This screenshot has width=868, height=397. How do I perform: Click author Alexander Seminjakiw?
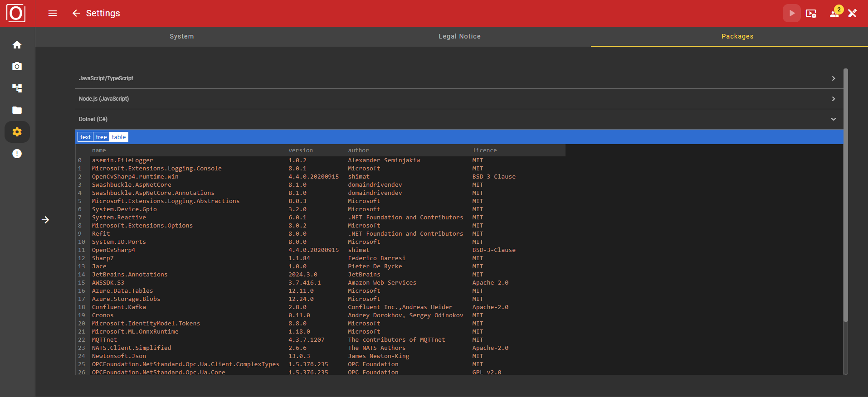(x=384, y=160)
